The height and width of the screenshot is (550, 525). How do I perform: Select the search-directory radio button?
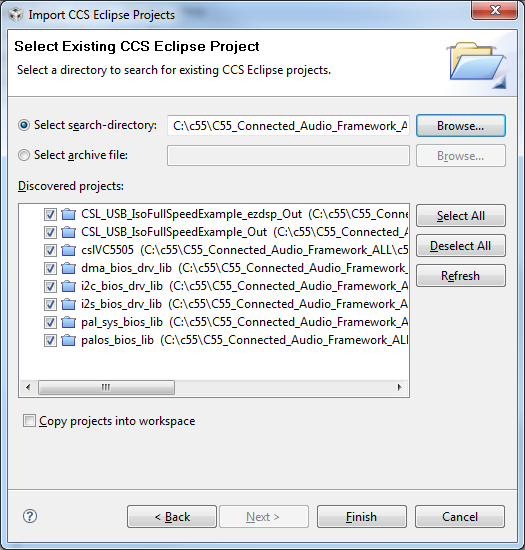click(x=24, y=125)
